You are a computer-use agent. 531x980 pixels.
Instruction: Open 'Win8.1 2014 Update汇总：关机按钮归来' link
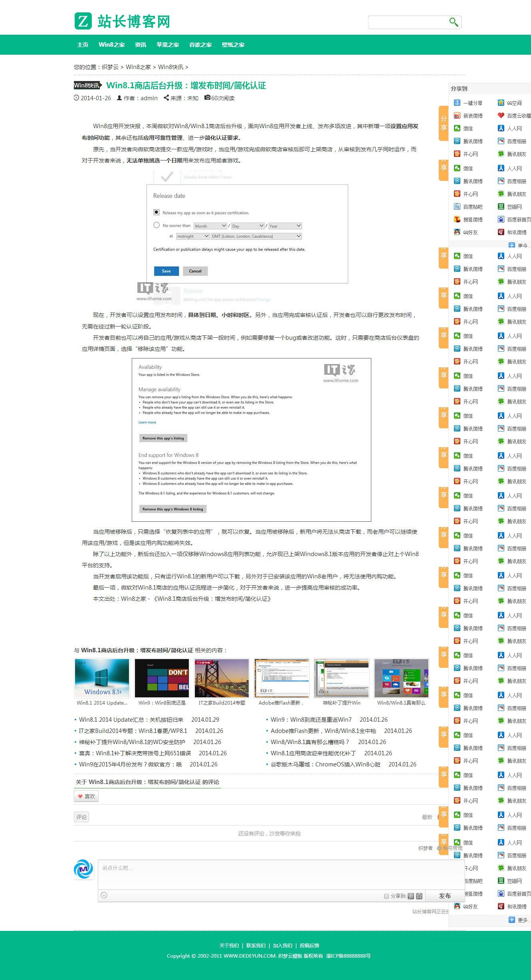click(x=131, y=719)
